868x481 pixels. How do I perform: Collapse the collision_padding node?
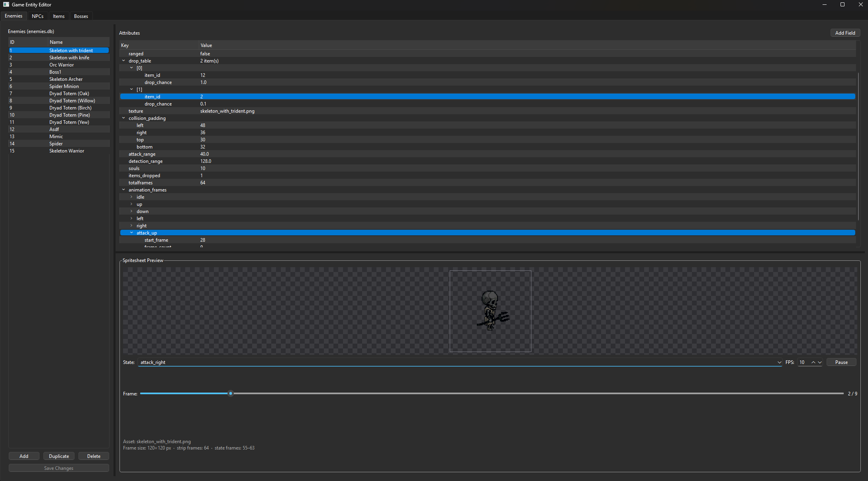click(123, 118)
